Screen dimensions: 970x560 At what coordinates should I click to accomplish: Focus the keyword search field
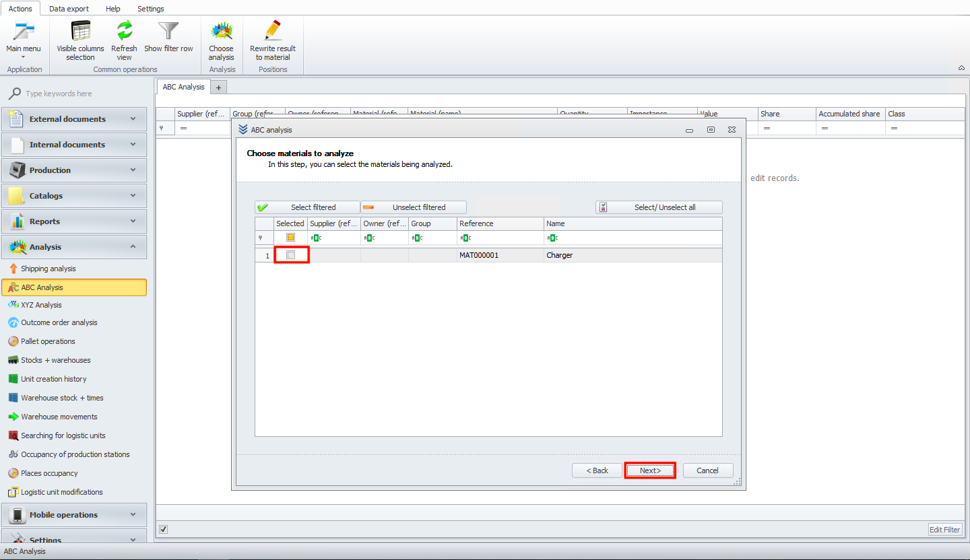pos(81,94)
